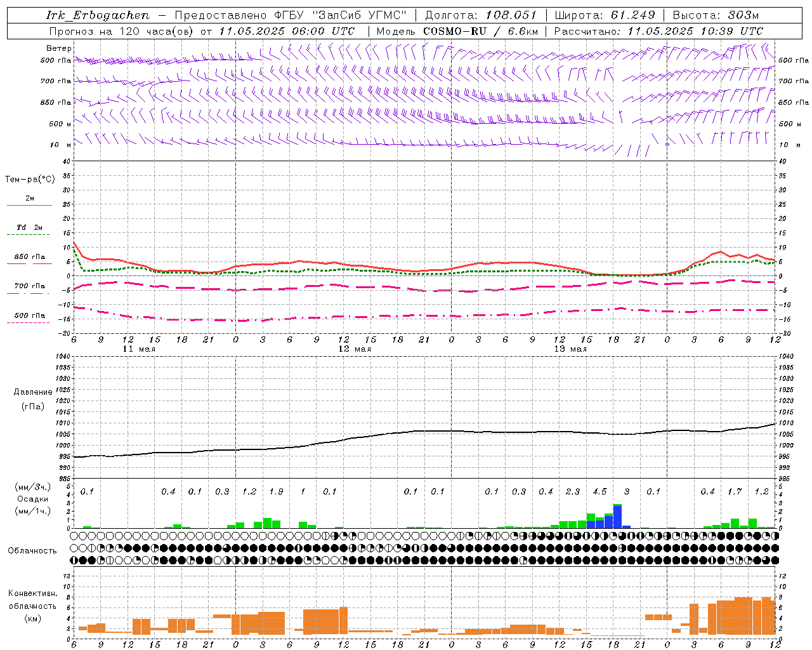This screenshot has height=650, width=812.
Task: Click the 'Тем-ра(°C)' temperature label
Action: coord(30,180)
